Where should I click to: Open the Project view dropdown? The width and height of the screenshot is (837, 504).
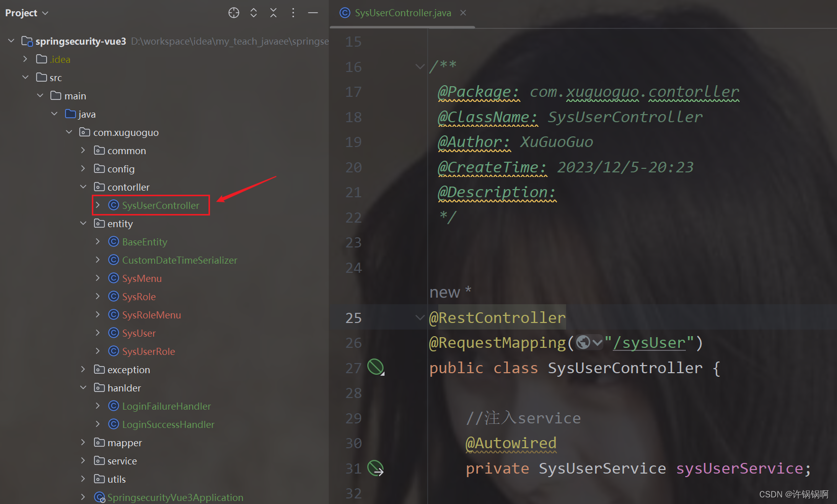click(26, 13)
